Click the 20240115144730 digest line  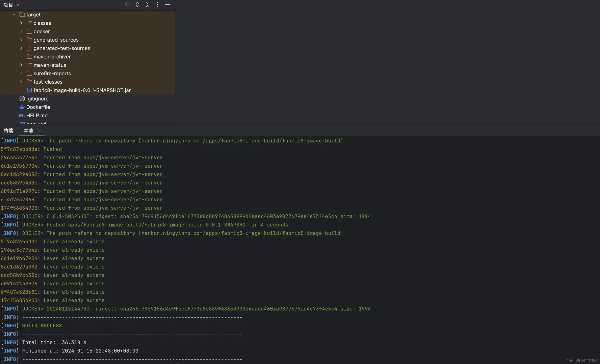coord(186,309)
